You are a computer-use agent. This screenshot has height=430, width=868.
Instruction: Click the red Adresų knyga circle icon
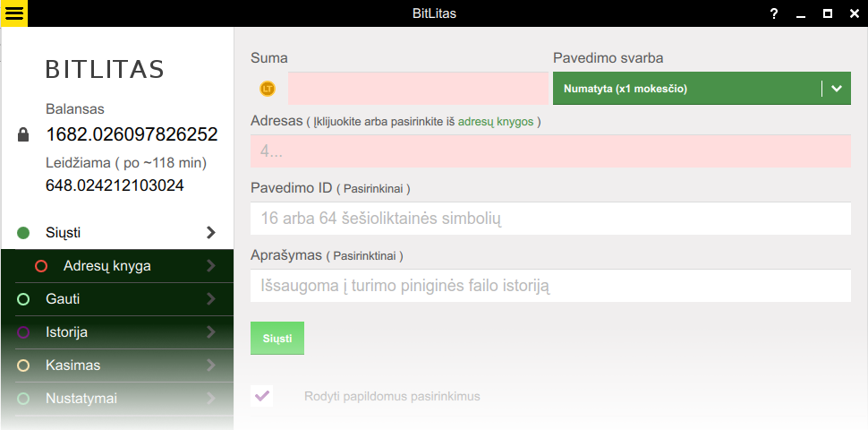pyautogui.click(x=40, y=266)
